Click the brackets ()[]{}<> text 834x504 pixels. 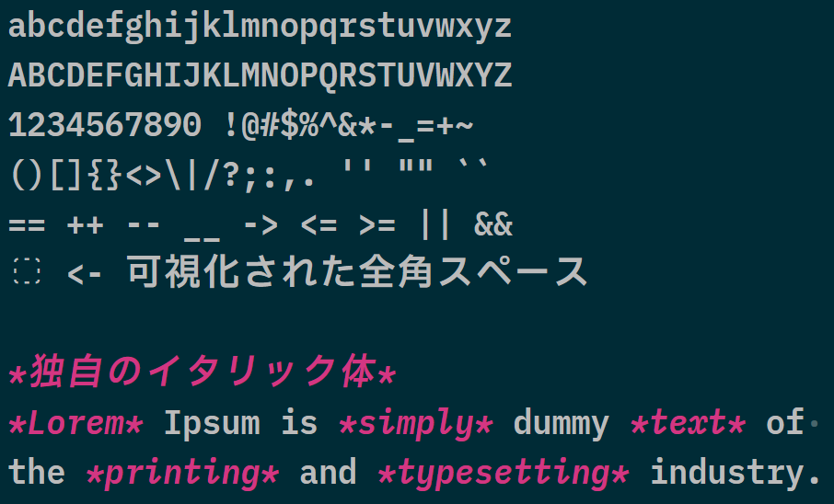tap(86, 175)
